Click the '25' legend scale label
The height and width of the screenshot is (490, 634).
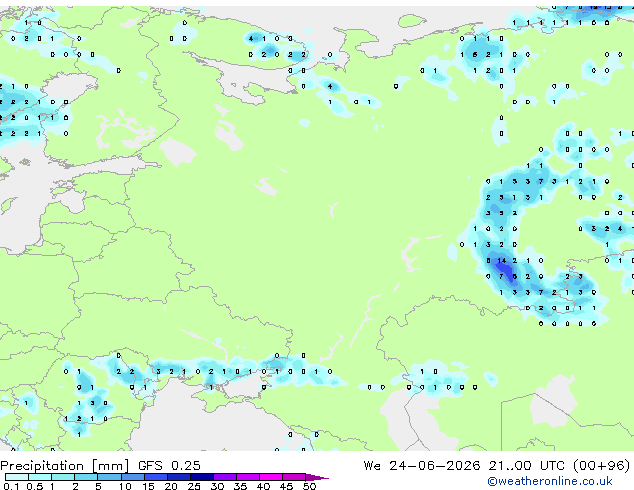click(194, 486)
